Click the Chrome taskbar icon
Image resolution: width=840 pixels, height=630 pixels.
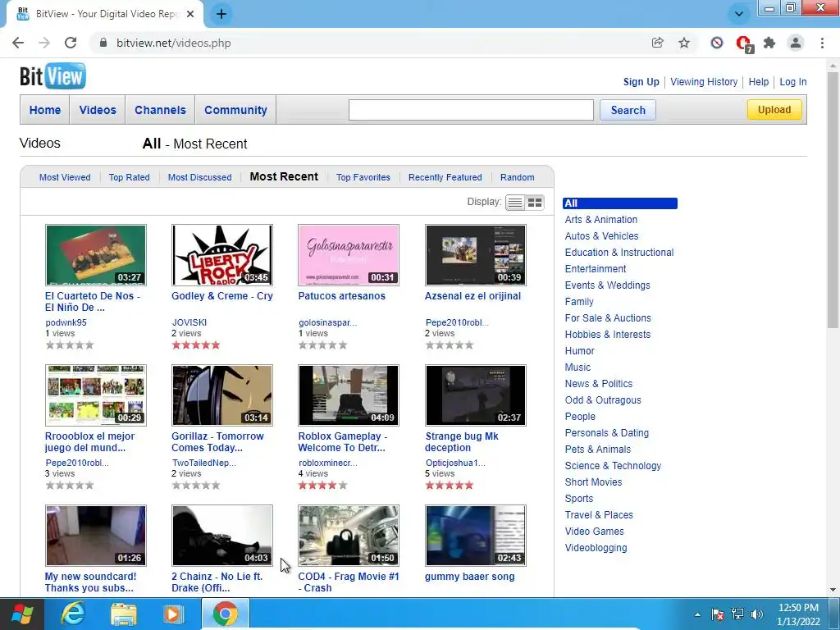pyautogui.click(x=225, y=614)
